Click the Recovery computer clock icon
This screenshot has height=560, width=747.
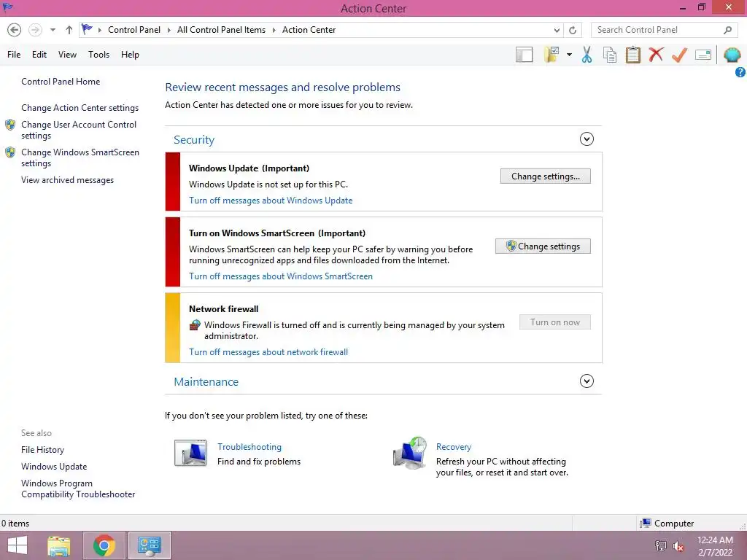coord(410,453)
